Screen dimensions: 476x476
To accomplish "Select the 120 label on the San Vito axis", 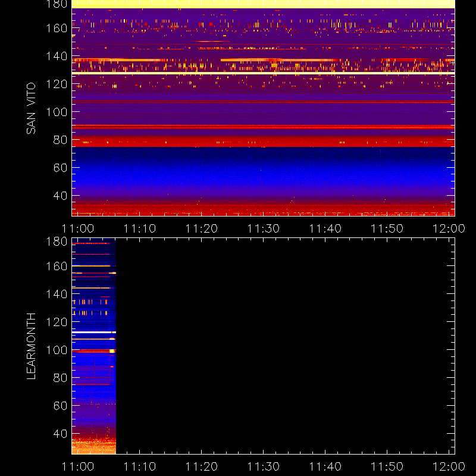I will (57, 84).
